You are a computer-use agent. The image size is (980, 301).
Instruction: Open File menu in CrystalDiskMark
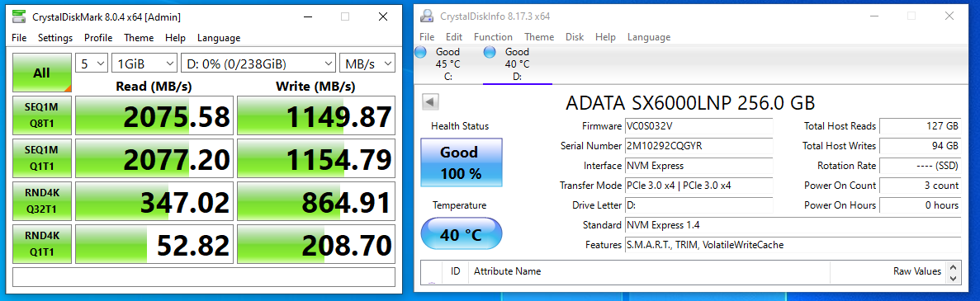pos(19,38)
